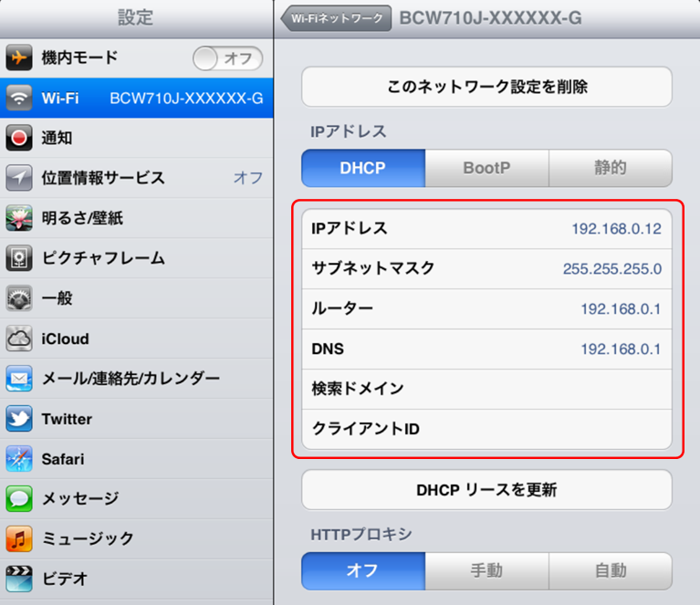Tap the Safari compass icon
Screen dimensions: 700x605
19,459
